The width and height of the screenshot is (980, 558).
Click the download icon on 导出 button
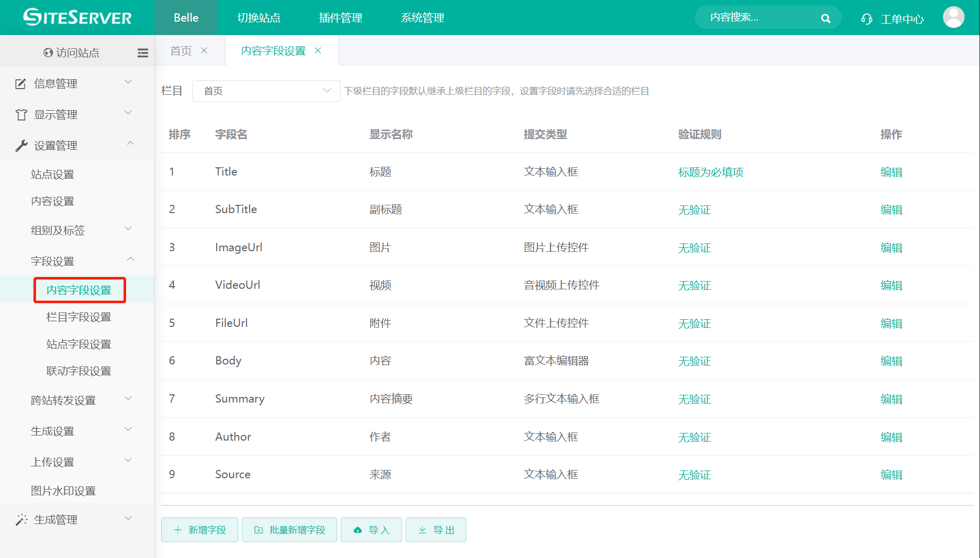click(x=423, y=530)
